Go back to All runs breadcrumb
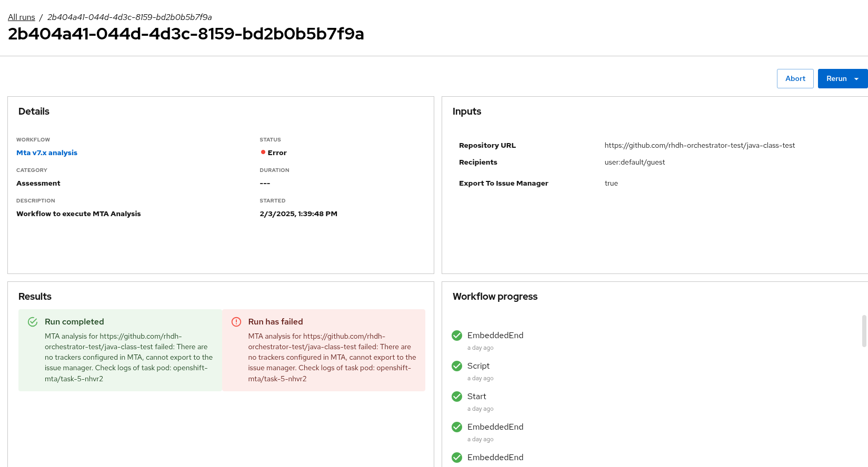Image resolution: width=868 pixels, height=467 pixels. click(x=22, y=17)
